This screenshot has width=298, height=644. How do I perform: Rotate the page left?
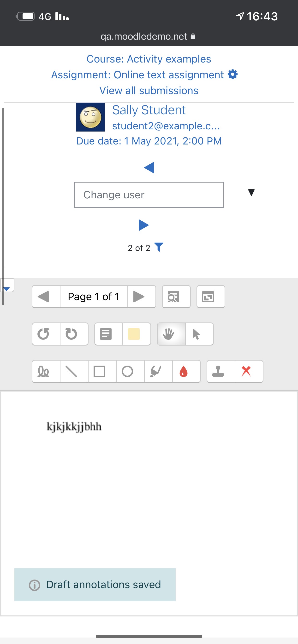(x=46, y=334)
